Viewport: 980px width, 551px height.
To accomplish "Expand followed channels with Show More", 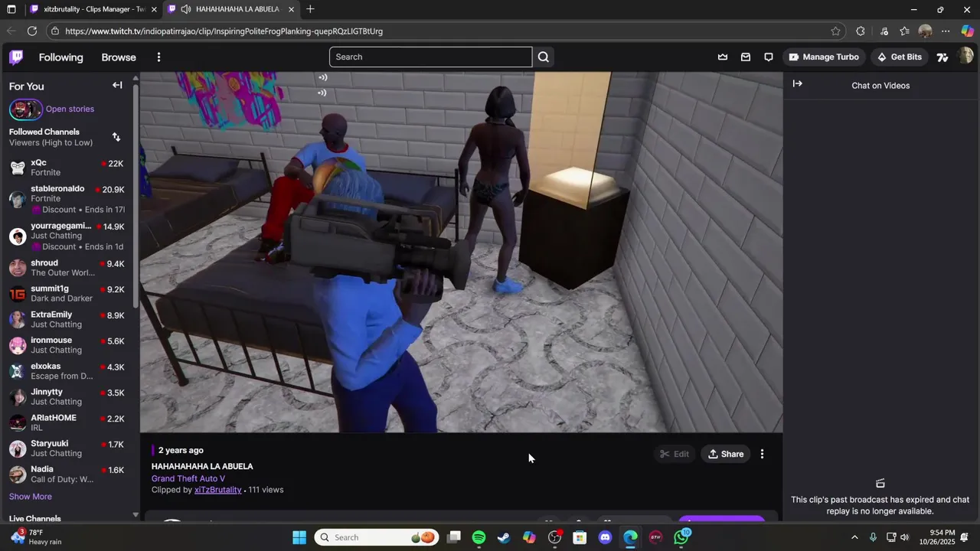I will point(31,497).
